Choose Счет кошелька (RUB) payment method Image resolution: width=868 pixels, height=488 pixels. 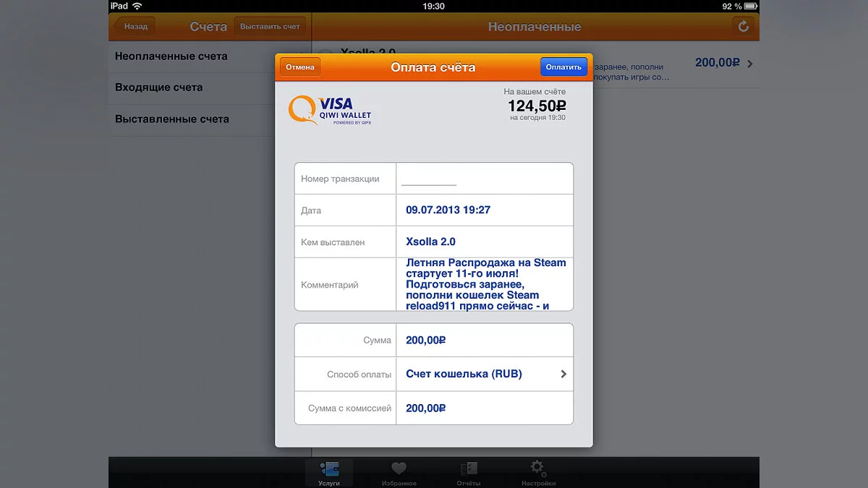point(464,374)
